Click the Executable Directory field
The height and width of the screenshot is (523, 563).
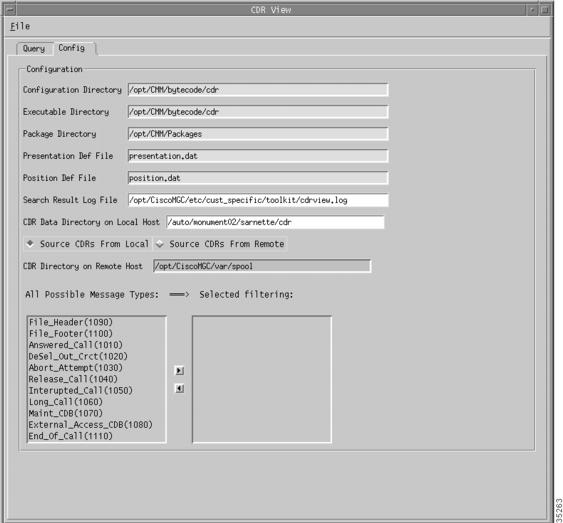pos(258,112)
